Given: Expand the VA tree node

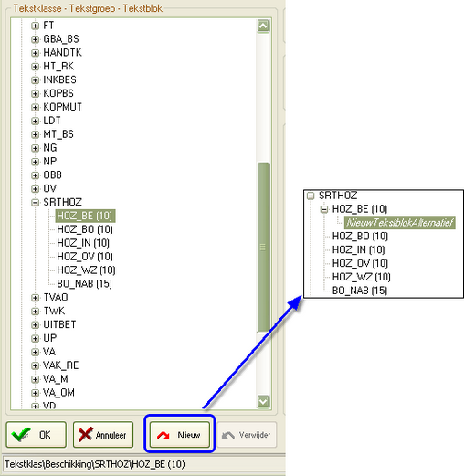Looking at the screenshot, I should click(x=35, y=352).
